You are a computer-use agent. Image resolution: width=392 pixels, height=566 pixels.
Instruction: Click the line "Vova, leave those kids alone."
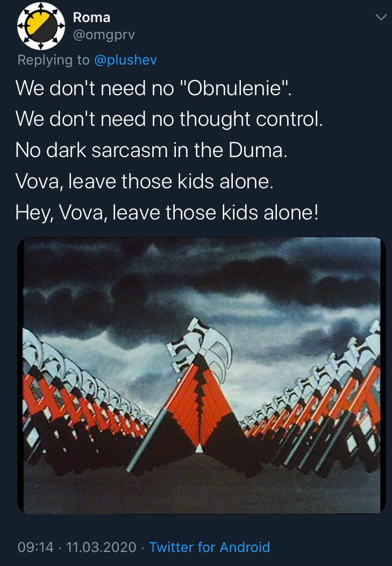(x=145, y=181)
